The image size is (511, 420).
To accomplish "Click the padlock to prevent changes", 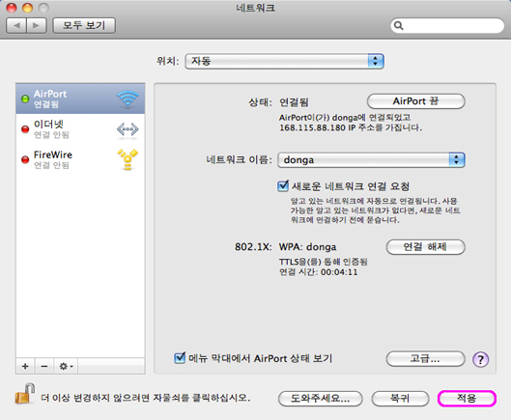I will (x=25, y=394).
